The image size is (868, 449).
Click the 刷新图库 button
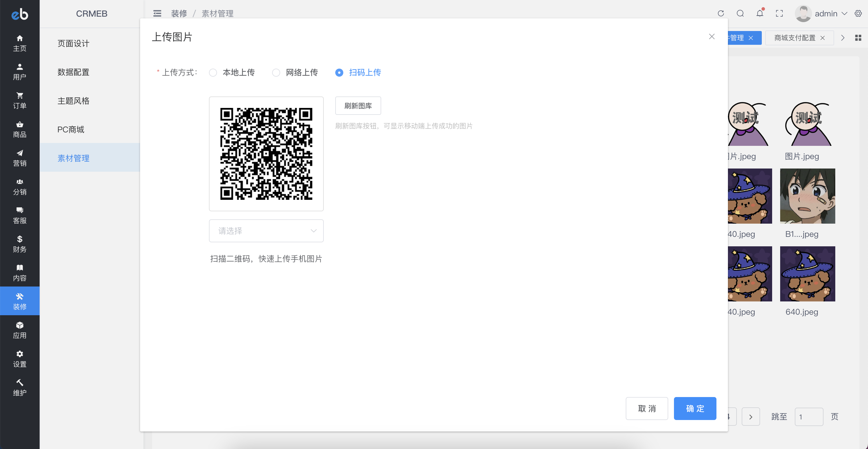(x=358, y=106)
